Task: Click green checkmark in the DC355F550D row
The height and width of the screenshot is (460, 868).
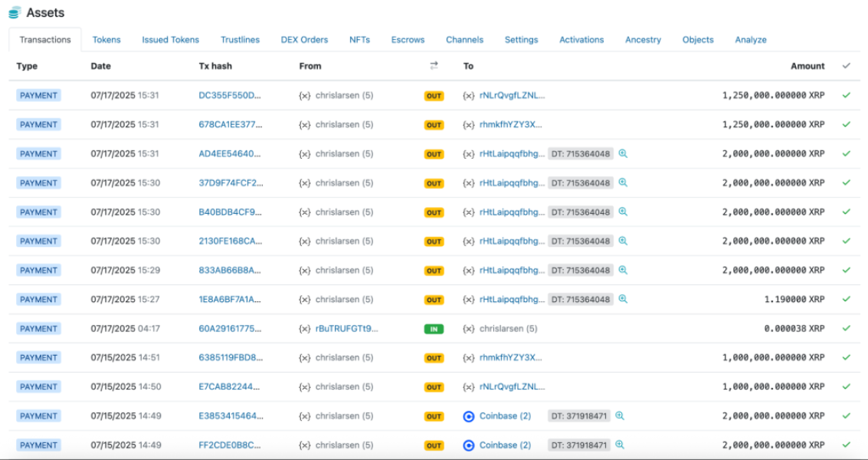Action: tap(846, 96)
